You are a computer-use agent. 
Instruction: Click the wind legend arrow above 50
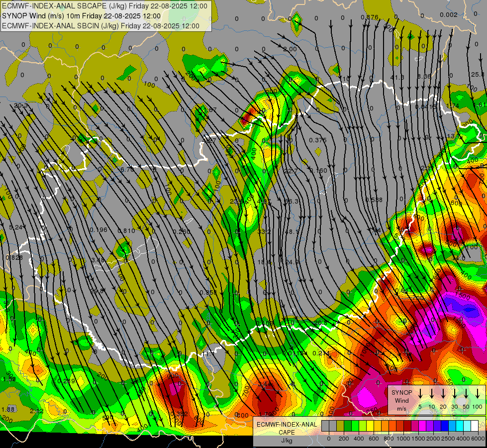click(466, 393)
